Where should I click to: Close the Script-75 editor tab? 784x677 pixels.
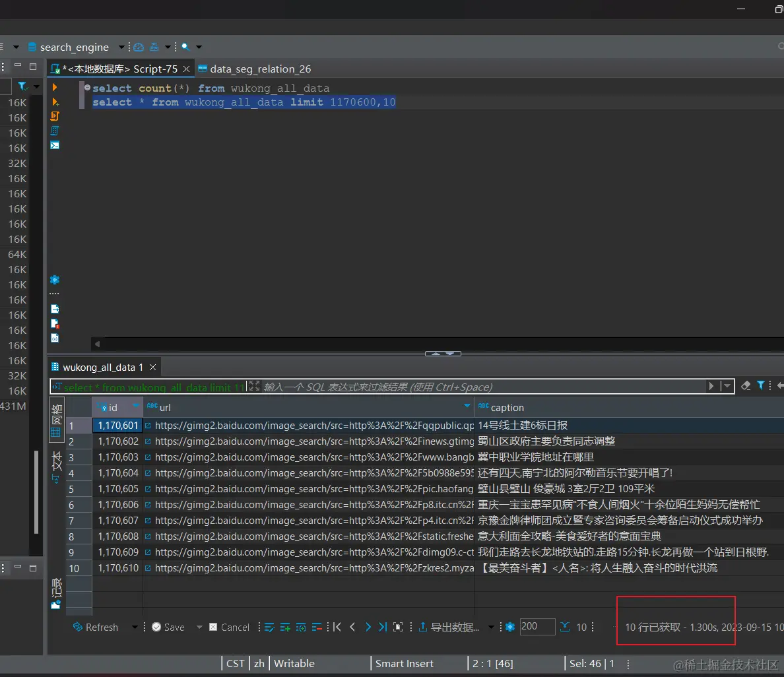coord(187,69)
